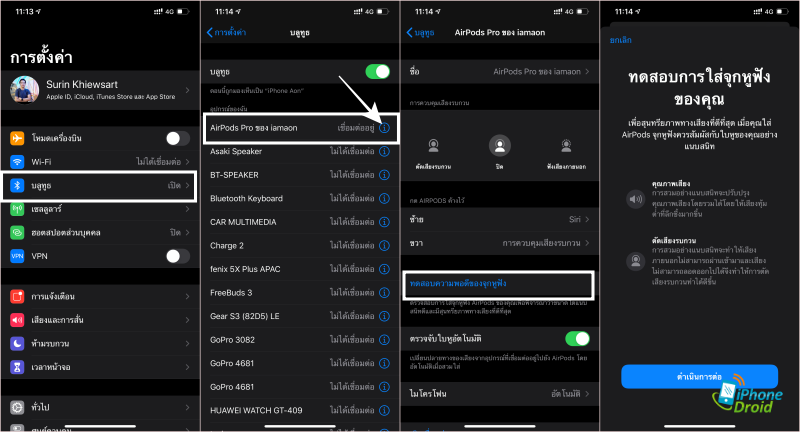Select the fenix 5X Plus APAC device
The height and width of the screenshot is (432, 800).
point(245,269)
